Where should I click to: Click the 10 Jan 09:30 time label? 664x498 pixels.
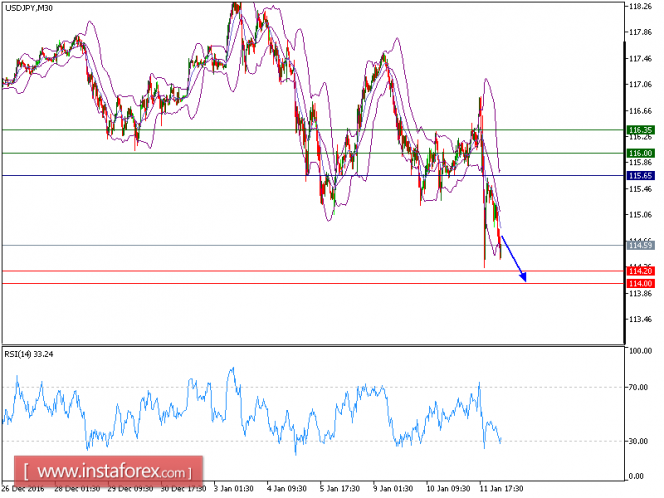point(448,488)
